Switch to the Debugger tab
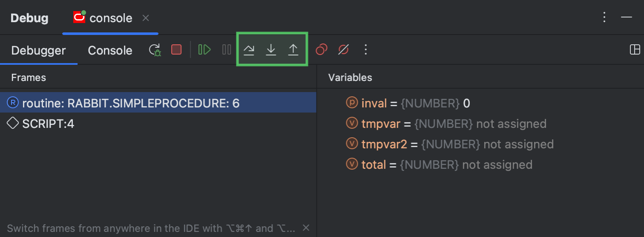The height and width of the screenshot is (237, 644). click(x=38, y=51)
